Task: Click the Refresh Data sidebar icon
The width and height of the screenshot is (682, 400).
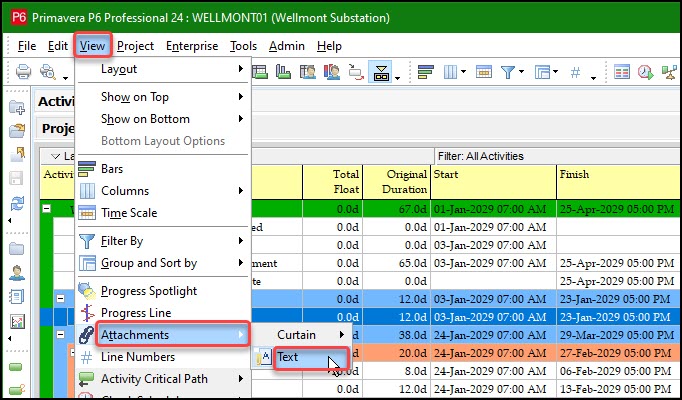Action: coord(17,203)
